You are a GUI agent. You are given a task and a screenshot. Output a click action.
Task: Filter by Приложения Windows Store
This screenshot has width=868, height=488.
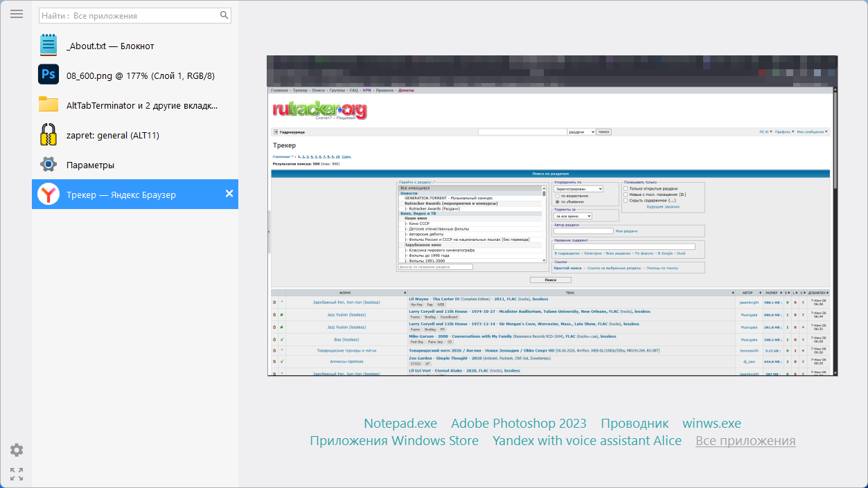pos(394,440)
